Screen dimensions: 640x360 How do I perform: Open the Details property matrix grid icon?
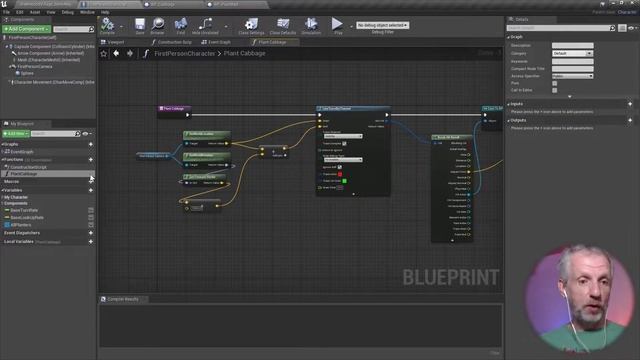coord(622,28)
